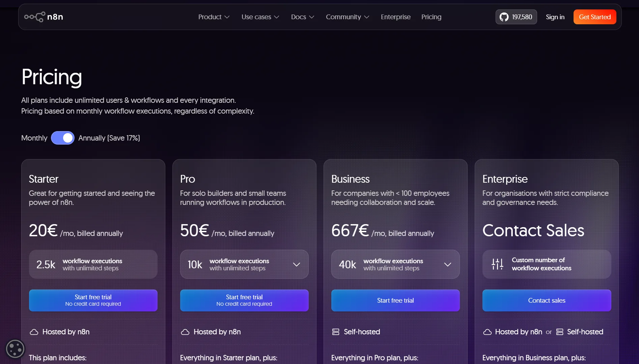The image size is (639, 364).
Task: Open the Docs dropdown menu
Action: click(302, 17)
